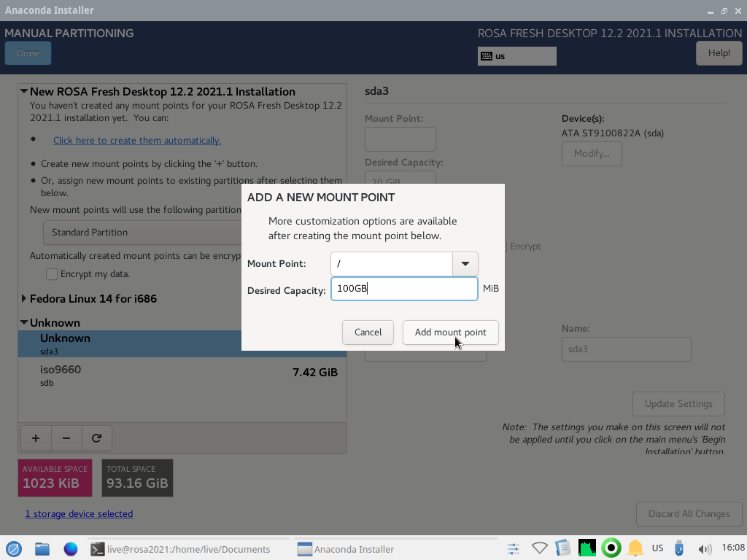Click the volume speaker tray icon

704,549
